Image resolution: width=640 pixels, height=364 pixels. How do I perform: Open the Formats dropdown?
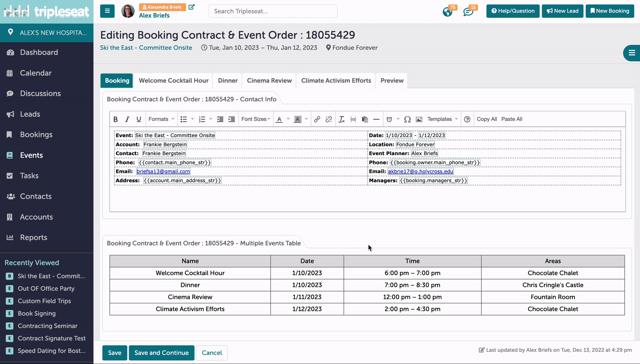coord(161,119)
